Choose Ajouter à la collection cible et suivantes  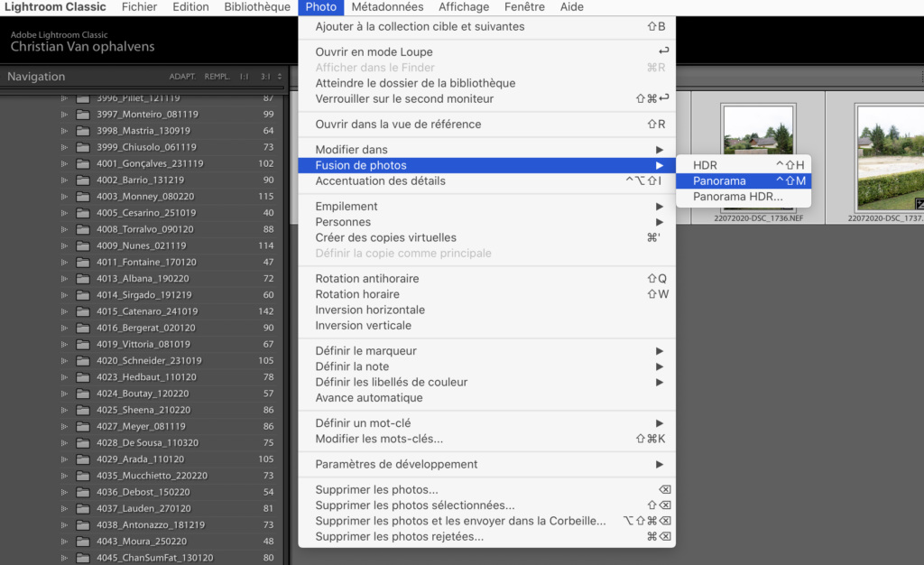486,26
